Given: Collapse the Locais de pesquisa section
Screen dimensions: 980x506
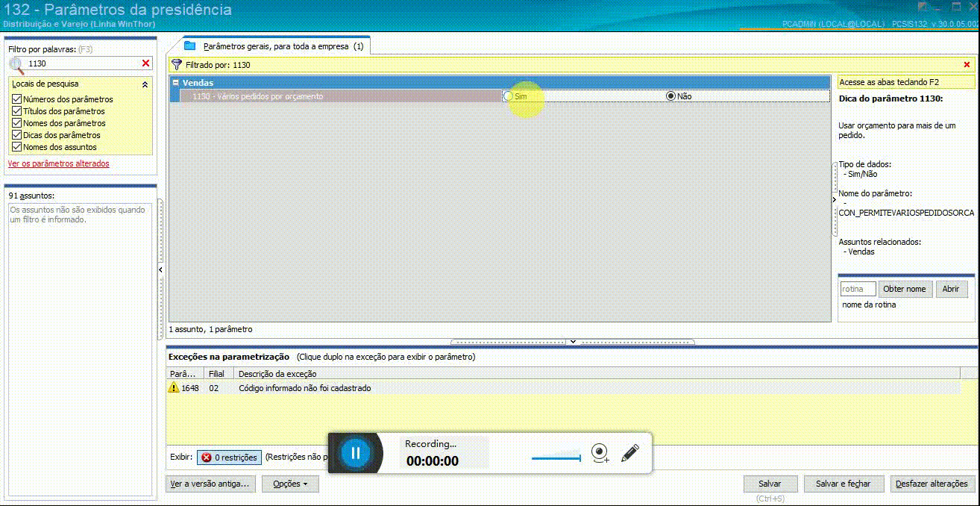Looking at the screenshot, I should coord(145,84).
